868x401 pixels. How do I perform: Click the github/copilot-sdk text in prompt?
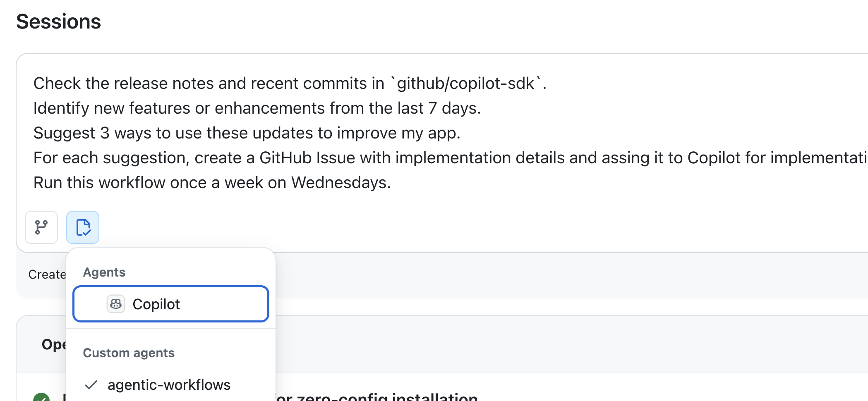click(x=465, y=84)
